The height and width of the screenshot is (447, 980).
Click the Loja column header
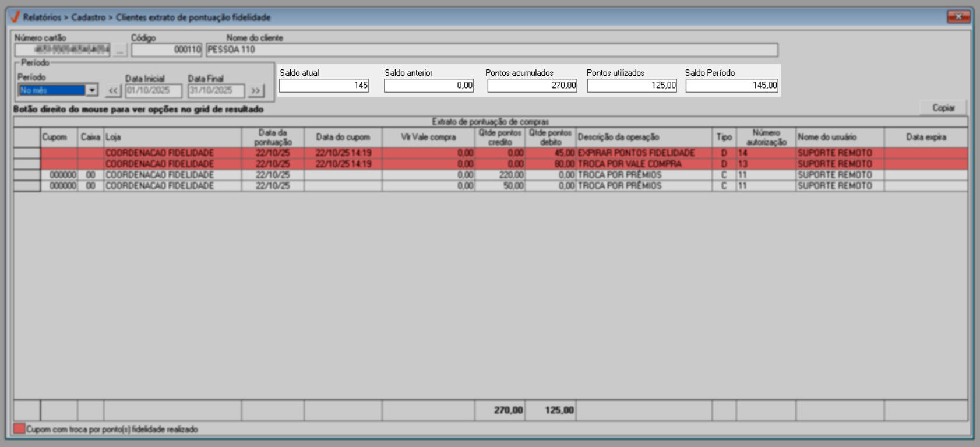click(172, 137)
